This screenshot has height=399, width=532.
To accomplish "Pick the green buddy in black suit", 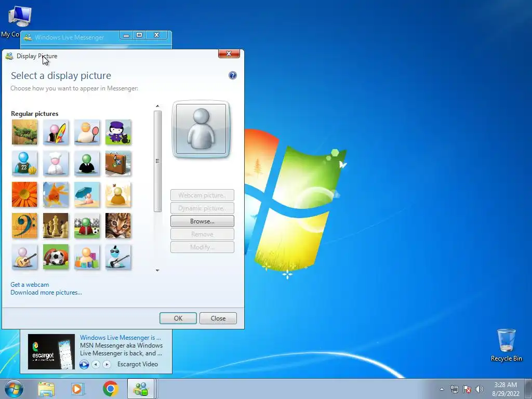I will click(x=87, y=164).
